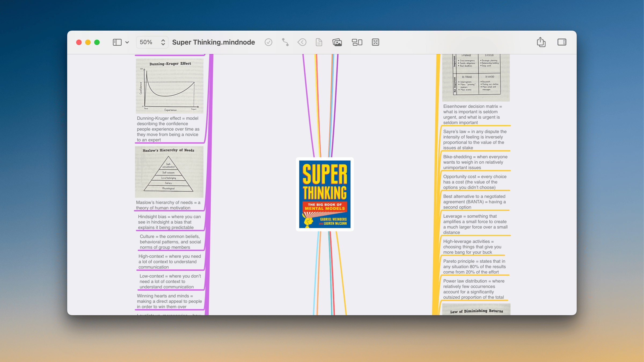Select the 'High-leverage activities' node

472,247
